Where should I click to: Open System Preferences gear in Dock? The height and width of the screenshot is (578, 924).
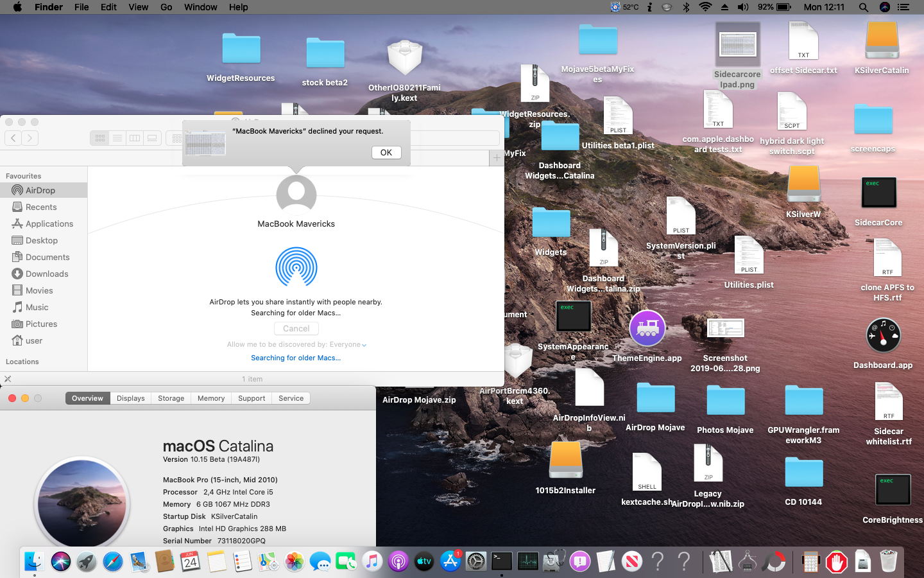(476, 561)
